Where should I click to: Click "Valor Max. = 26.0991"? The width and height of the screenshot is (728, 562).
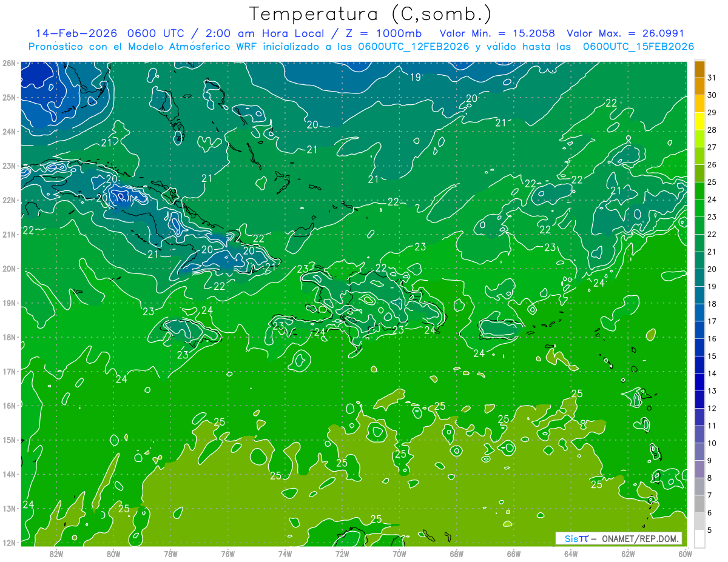[625, 33]
